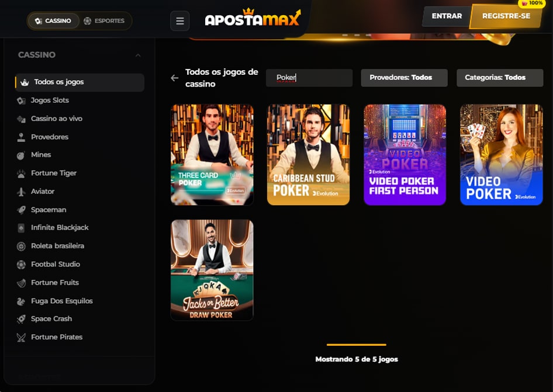Click the Mines bomb icon
The height and width of the screenshot is (392, 553).
pos(21,155)
